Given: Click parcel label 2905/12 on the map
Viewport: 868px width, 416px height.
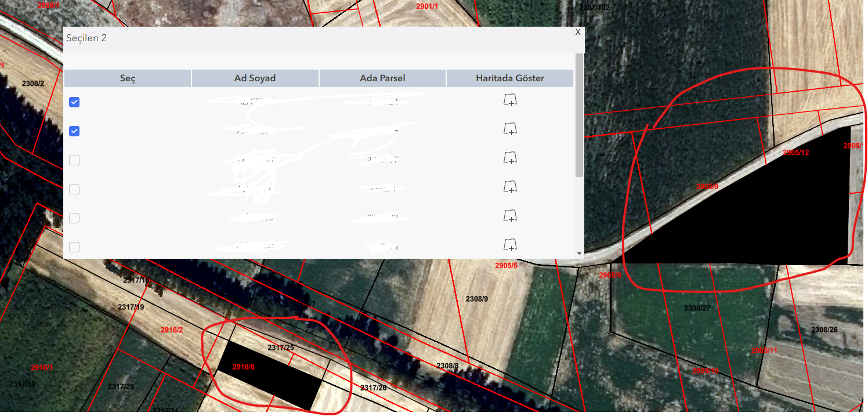Looking at the screenshot, I should (795, 153).
